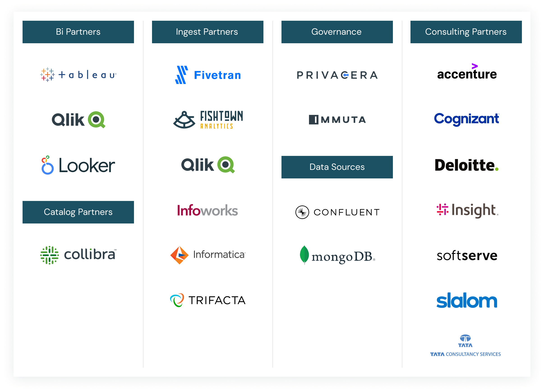
Task: Click the Qlik logo in BI Partners
Action: tap(76, 119)
